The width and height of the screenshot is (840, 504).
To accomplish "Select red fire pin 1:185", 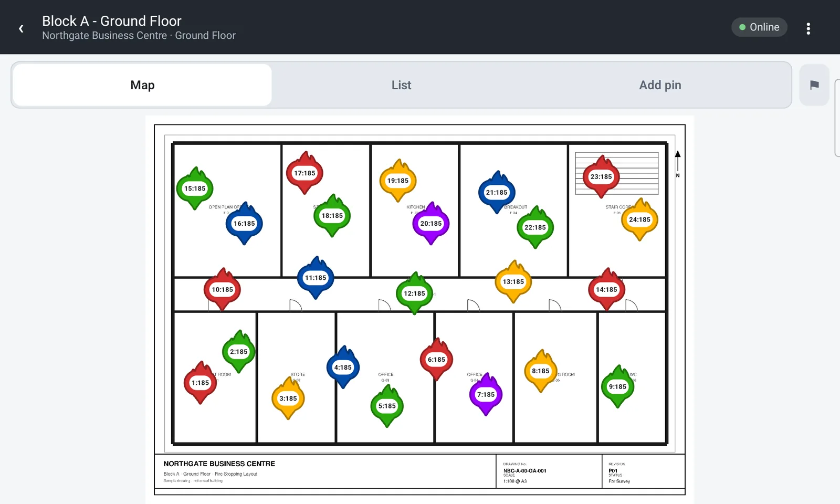I will tap(200, 383).
